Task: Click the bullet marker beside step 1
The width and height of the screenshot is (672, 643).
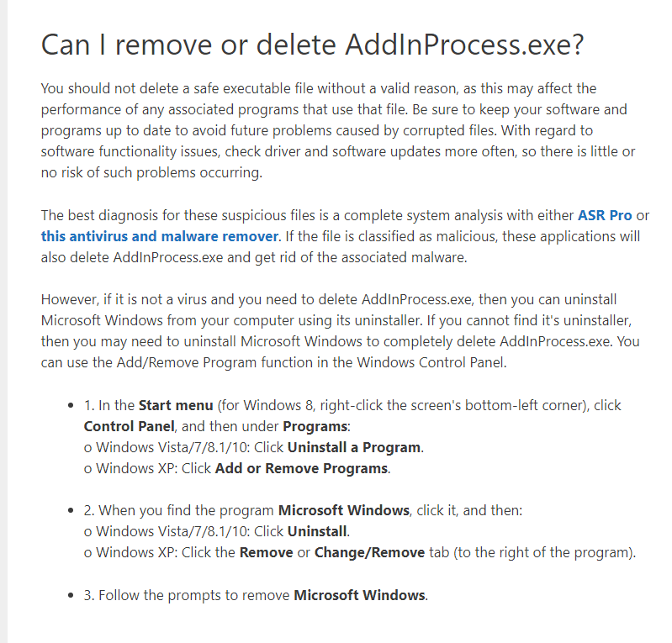Action: [71, 405]
